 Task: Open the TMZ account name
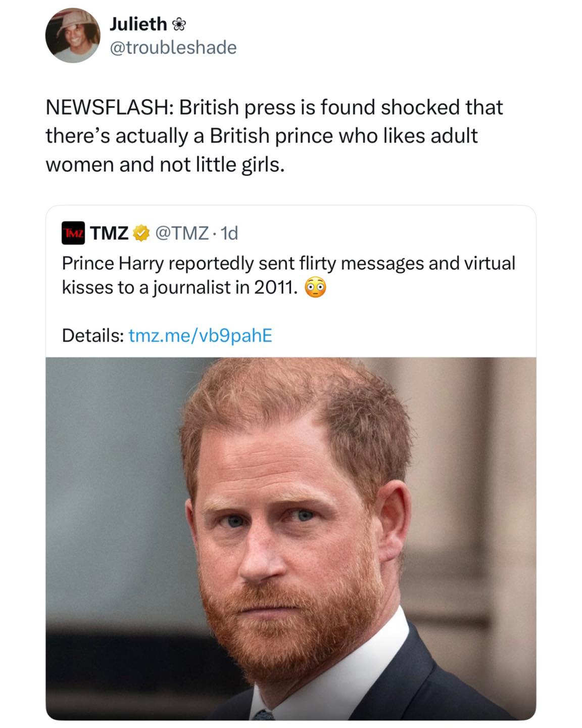point(109,233)
